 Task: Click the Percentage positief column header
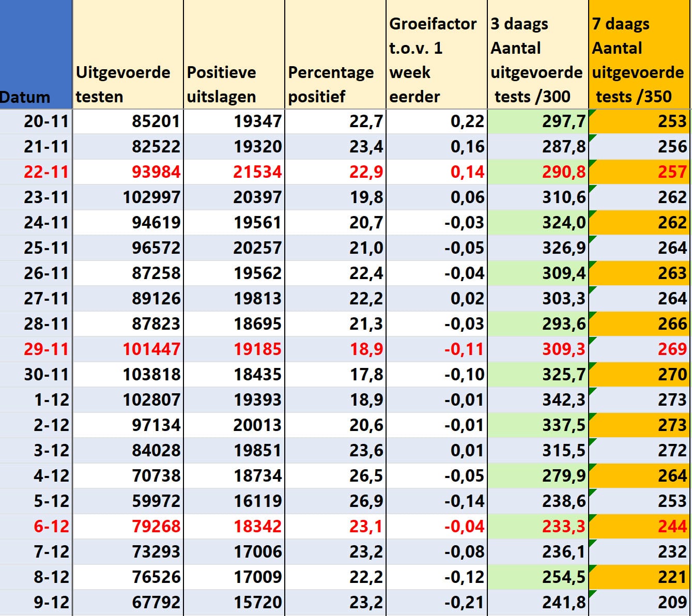click(x=335, y=54)
